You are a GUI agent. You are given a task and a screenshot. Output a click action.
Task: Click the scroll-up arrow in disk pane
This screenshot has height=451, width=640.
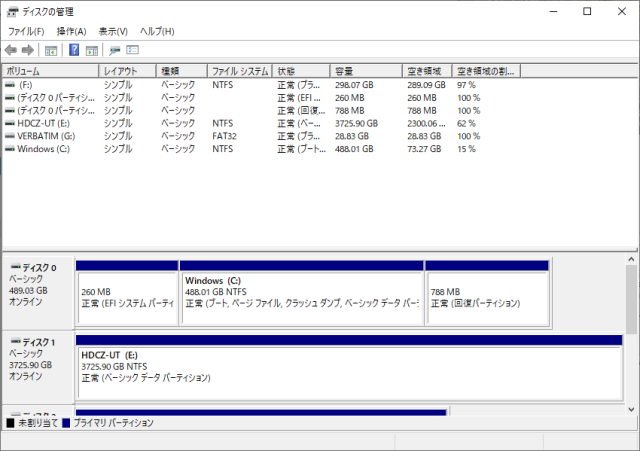[631, 259]
